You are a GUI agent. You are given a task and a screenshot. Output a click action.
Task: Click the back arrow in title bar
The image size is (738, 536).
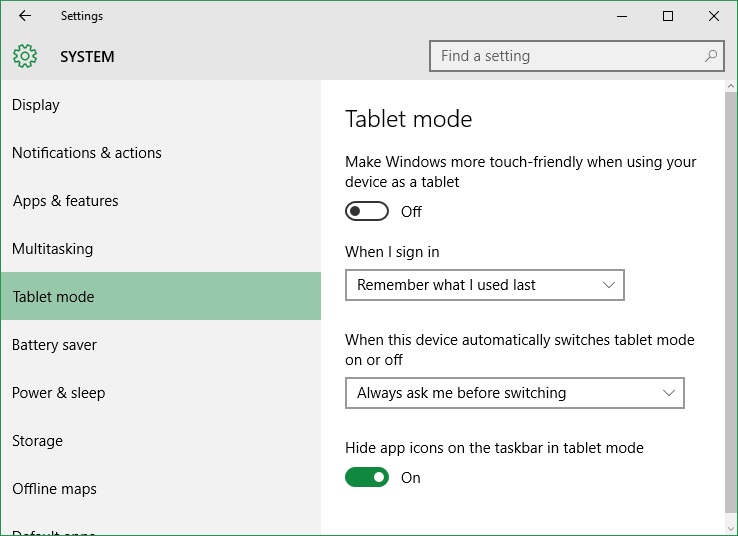coord(25,16)
